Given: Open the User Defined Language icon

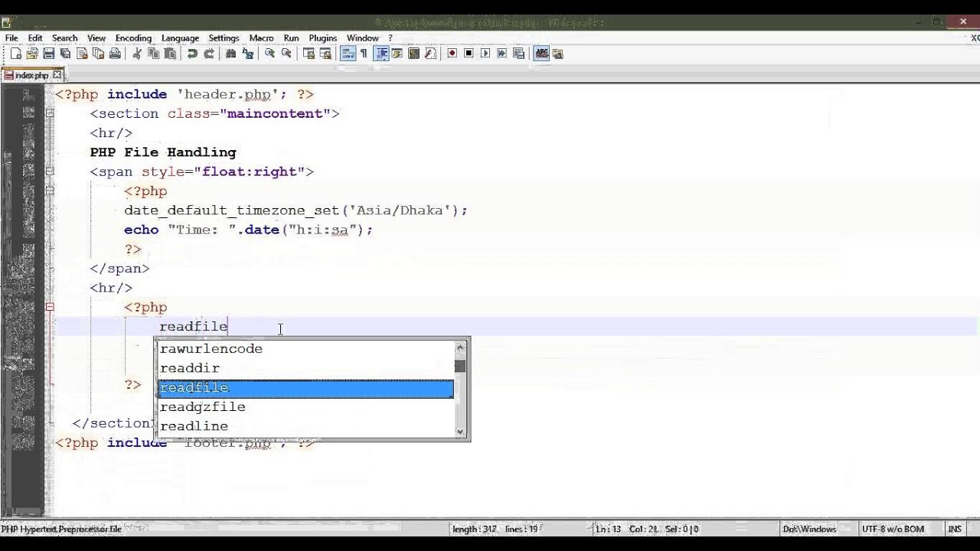Looking at the screenshot, I should 397,54.
